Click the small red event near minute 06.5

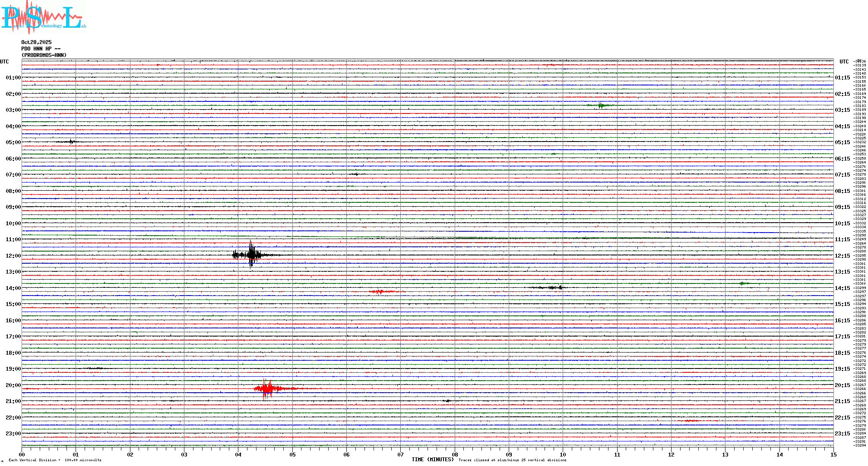click(379, 292)
